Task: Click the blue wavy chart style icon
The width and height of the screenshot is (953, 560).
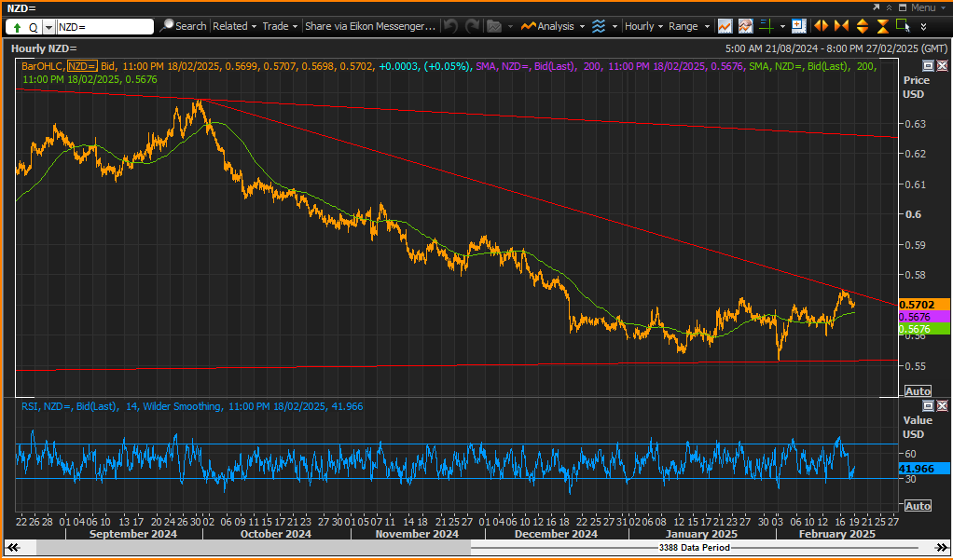Action: pos(599,26)
